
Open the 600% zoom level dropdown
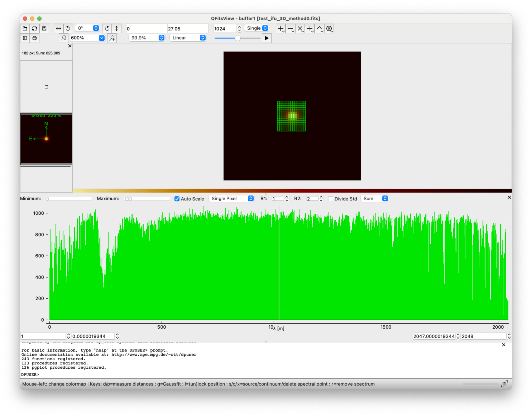tap(102, 38)
